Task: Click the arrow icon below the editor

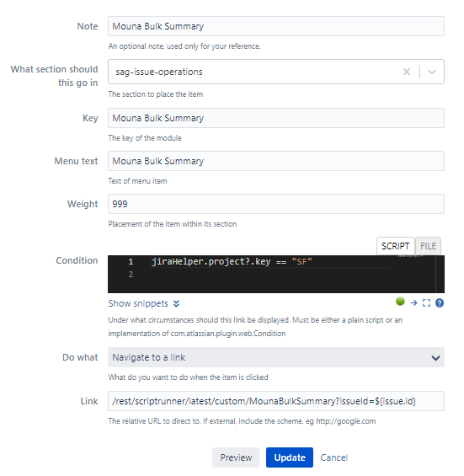Action: tap(413, 302)
